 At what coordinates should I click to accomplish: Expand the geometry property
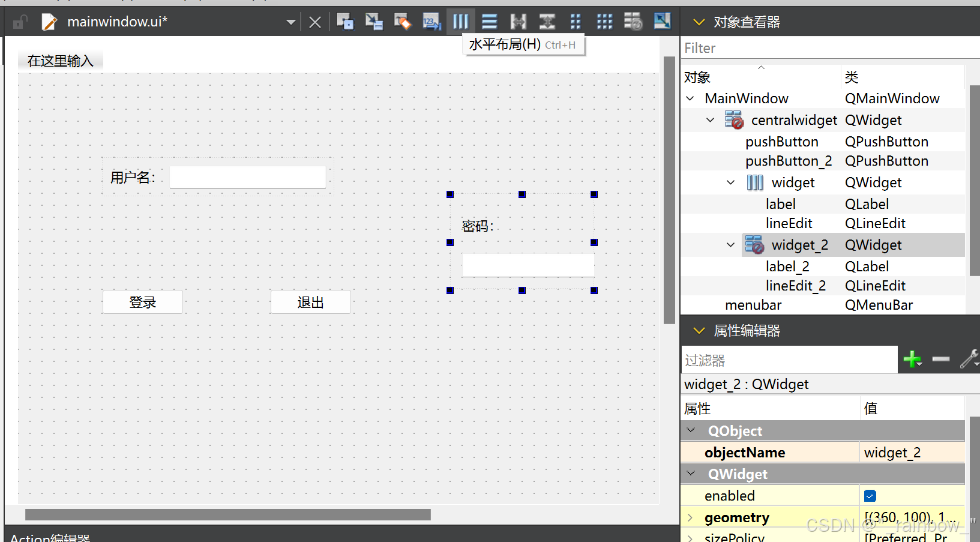coord(690,517)
